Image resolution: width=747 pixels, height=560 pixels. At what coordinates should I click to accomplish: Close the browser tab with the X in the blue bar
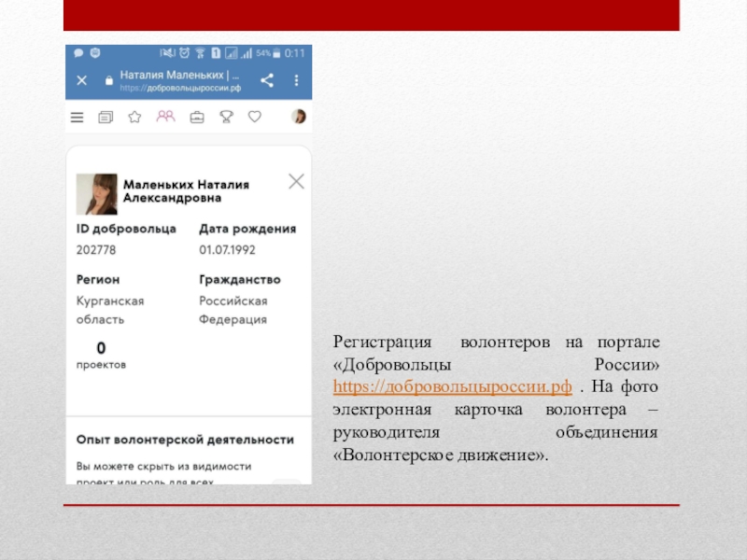click(81, 80)
